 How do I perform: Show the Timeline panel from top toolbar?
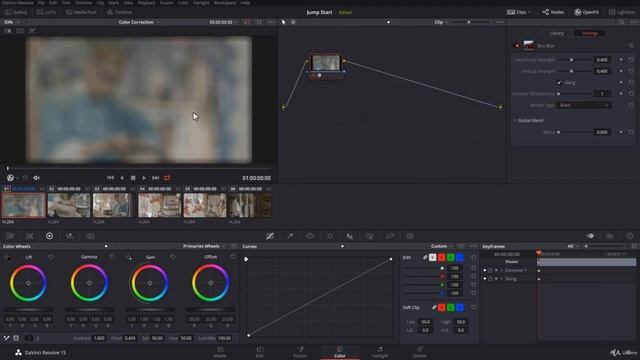tap(119, 12)
